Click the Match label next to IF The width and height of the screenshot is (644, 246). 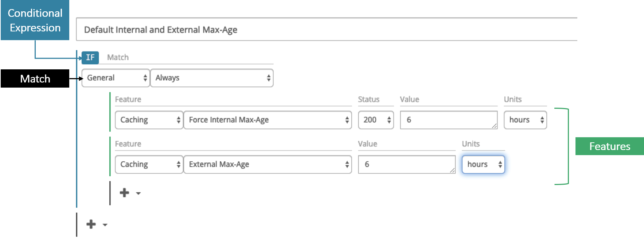[x=118, y=57]
